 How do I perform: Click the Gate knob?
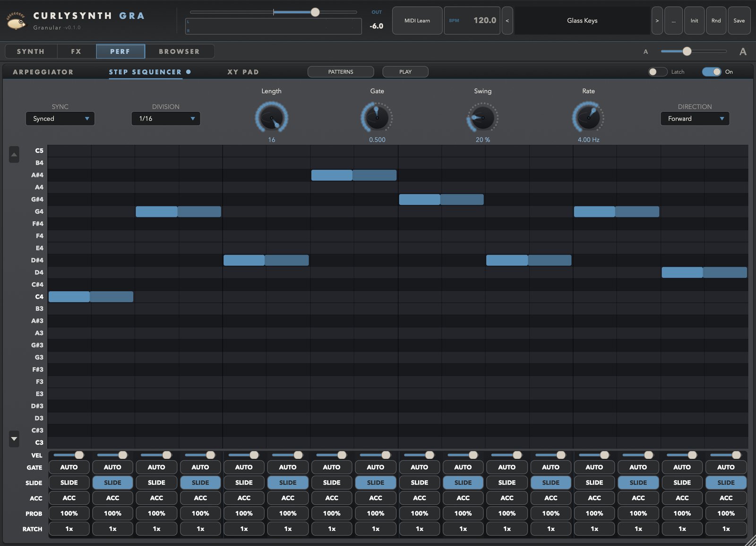pos(377,118)
